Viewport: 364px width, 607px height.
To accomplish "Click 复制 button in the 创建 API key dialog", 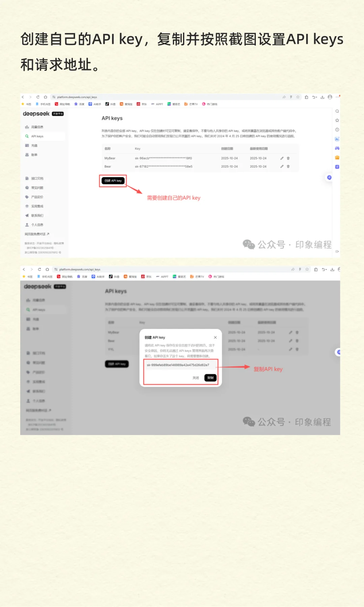I will click(x=211, y=378).
